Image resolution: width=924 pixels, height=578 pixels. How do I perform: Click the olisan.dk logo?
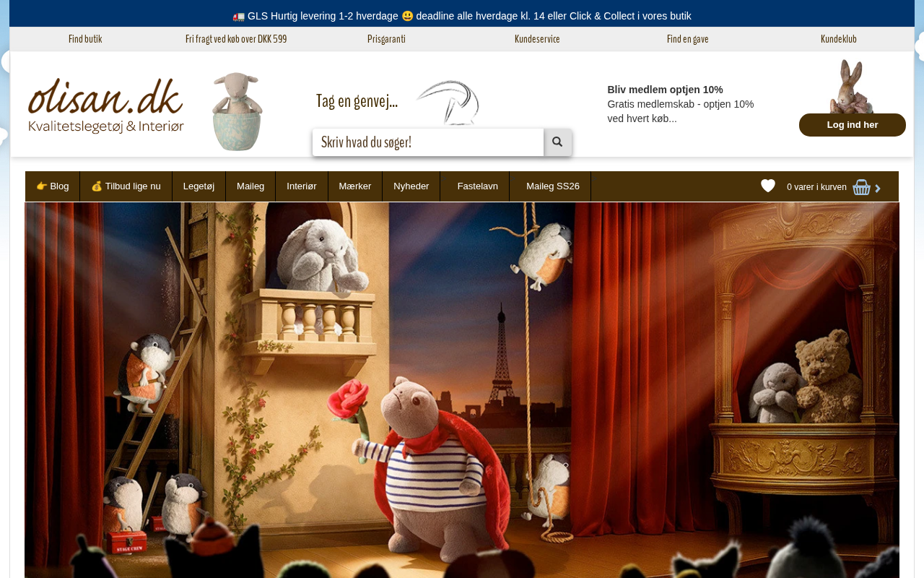(x=106, y=105)
